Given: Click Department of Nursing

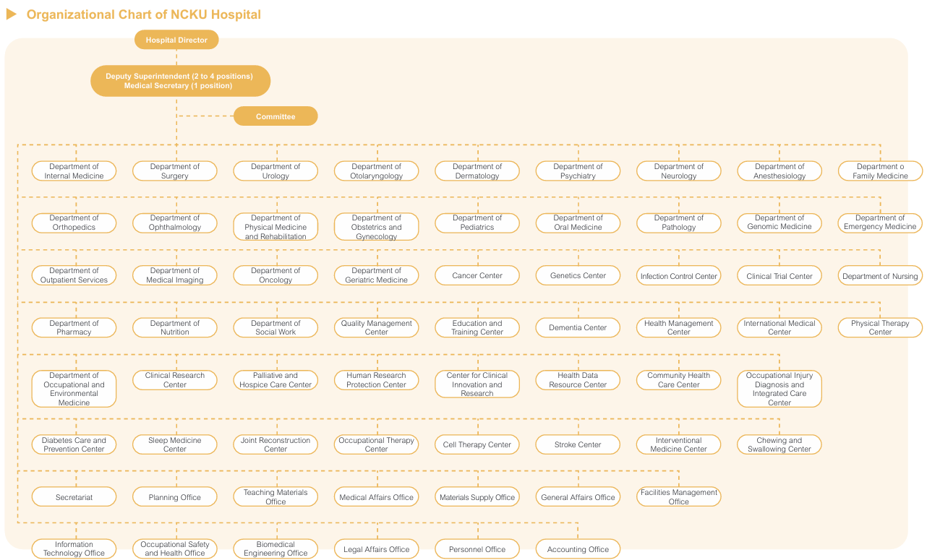Looking at the screenshot, I should point(880,275).
